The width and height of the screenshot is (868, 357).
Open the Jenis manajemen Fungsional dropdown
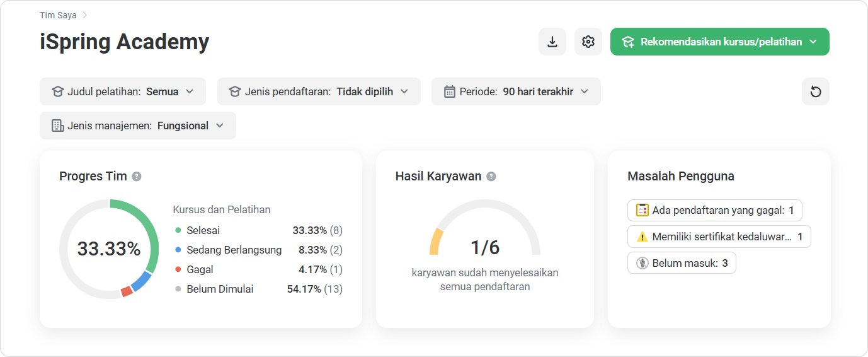138,126
